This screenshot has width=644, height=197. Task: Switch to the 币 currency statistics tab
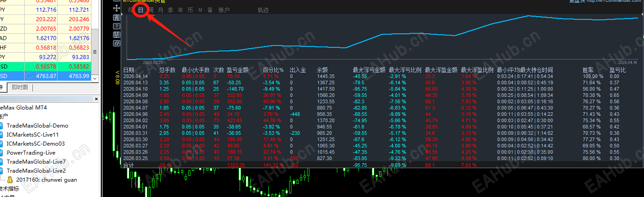tap(190, 10)
